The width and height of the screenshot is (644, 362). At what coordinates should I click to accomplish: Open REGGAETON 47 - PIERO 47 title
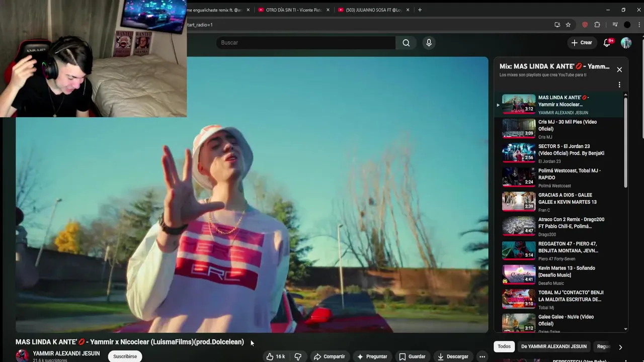(x=568, y=247)
